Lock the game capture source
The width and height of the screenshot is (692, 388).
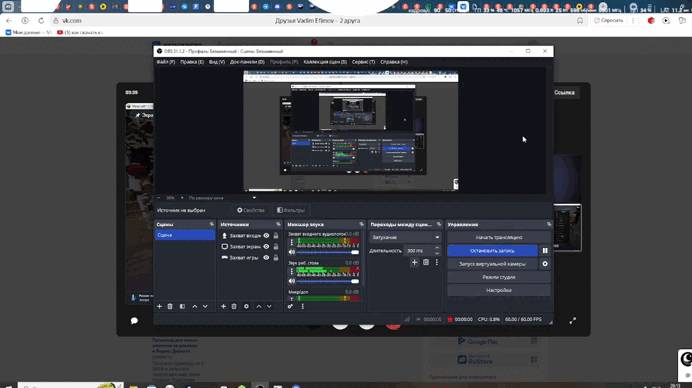[276, 258]
